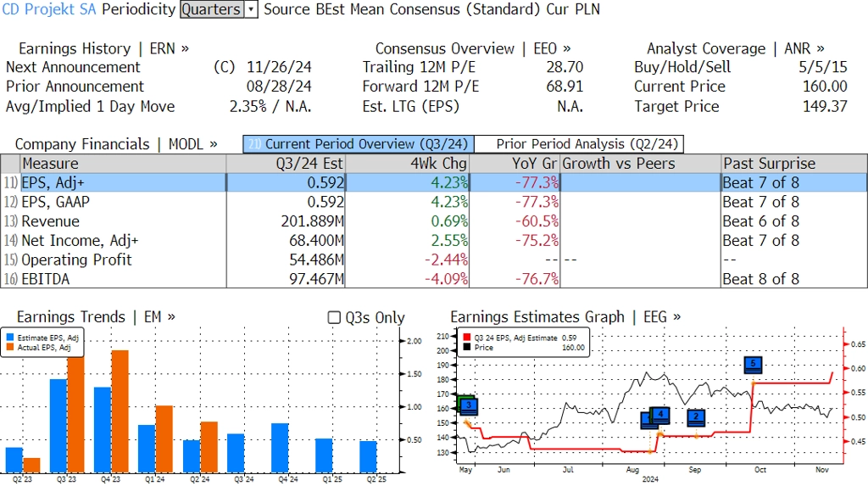Click the Forward 12M P/E value 68.91
This screenshot has height=486, width=868.
[565, 87]
